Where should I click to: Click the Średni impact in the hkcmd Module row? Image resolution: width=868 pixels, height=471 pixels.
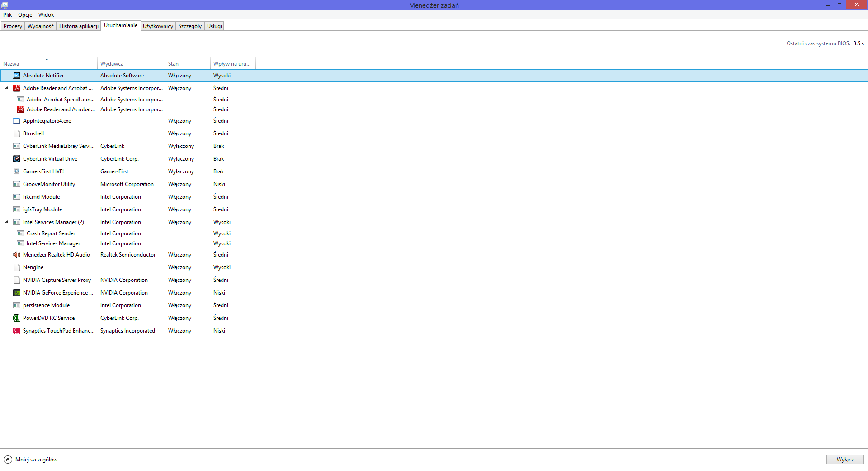tap(221, 197)
